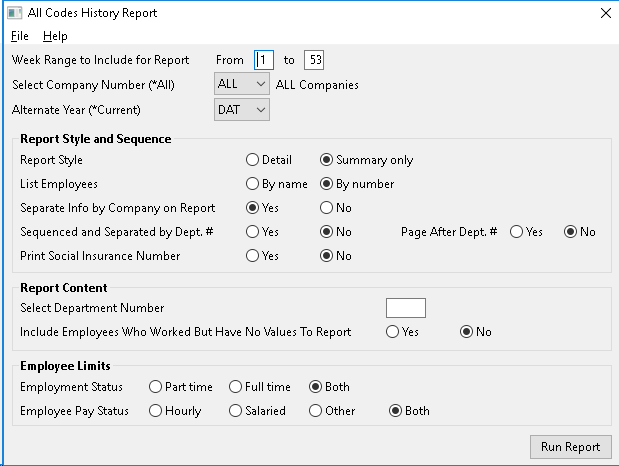
Task: Choose Yes for employees with no values
Action: (x=402, y=332)
